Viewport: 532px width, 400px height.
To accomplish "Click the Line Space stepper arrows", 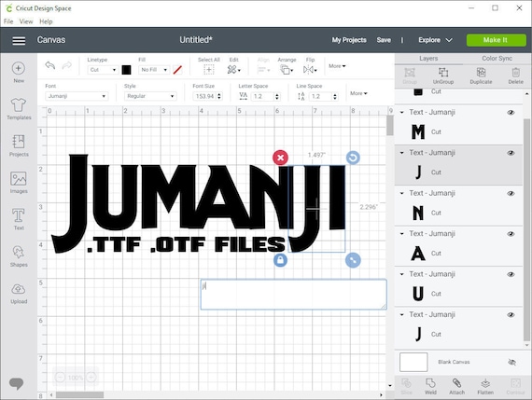I will coord(335,96).
